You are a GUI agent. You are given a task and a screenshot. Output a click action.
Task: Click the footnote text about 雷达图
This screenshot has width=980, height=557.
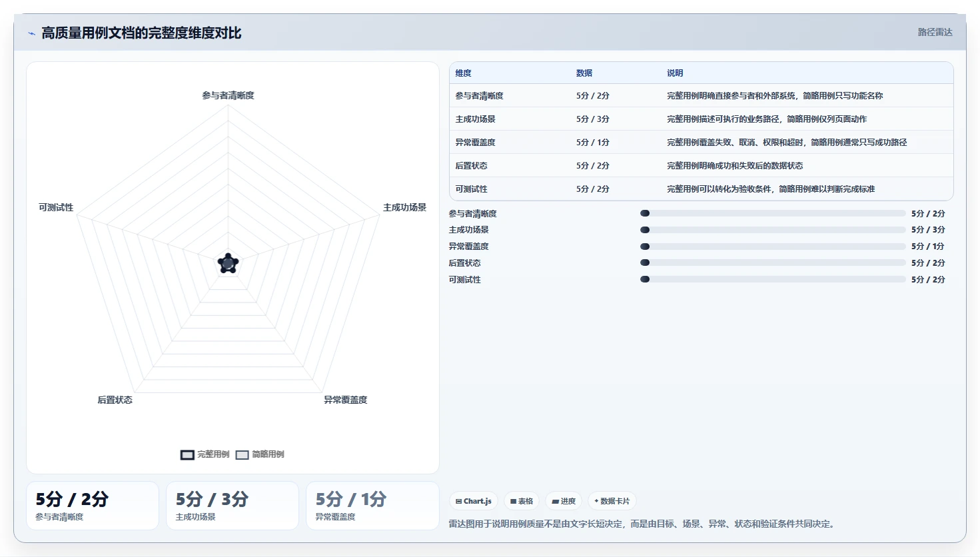click(x=642, y=524)
